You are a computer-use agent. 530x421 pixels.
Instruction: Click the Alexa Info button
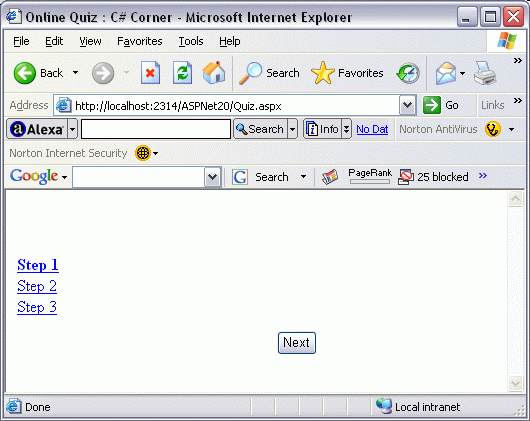coord(322,129)
